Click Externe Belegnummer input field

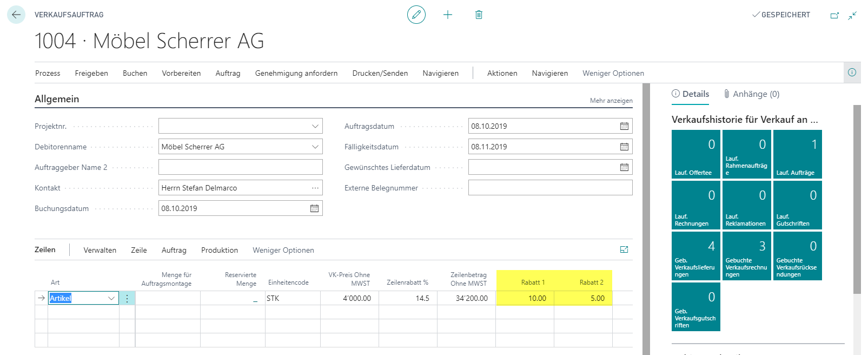coord(551,188)
